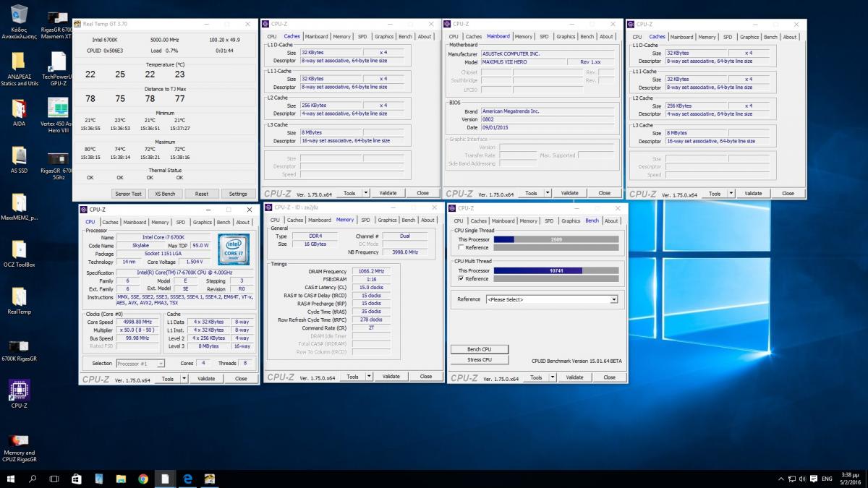Select Graphics tab in CPU-Z CPU window

pos(203,223)
